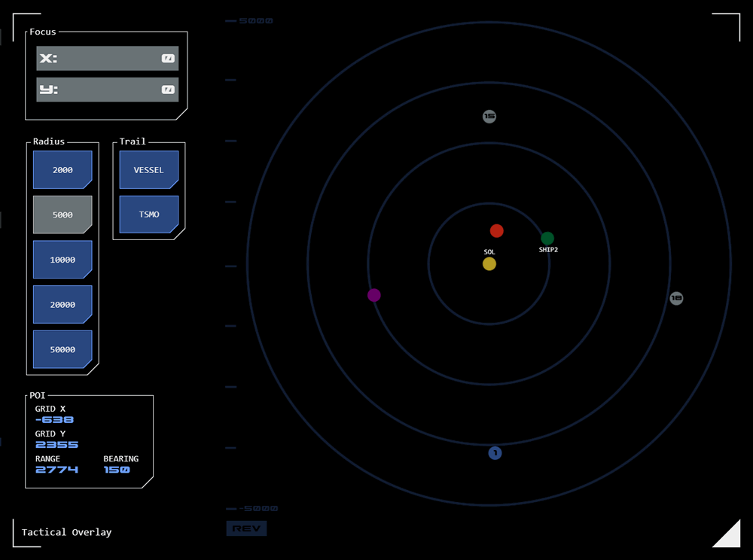The height and width of the screenshot is (560, 753).
Task: Switch radius to 20000
Action: (62, 304)
